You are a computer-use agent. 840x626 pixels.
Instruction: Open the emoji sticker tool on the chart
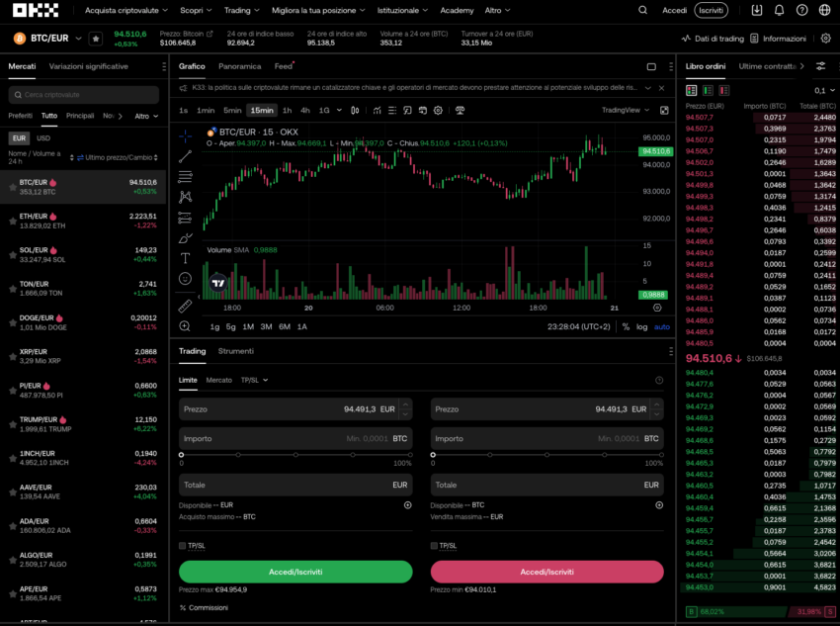coord(186,279)
